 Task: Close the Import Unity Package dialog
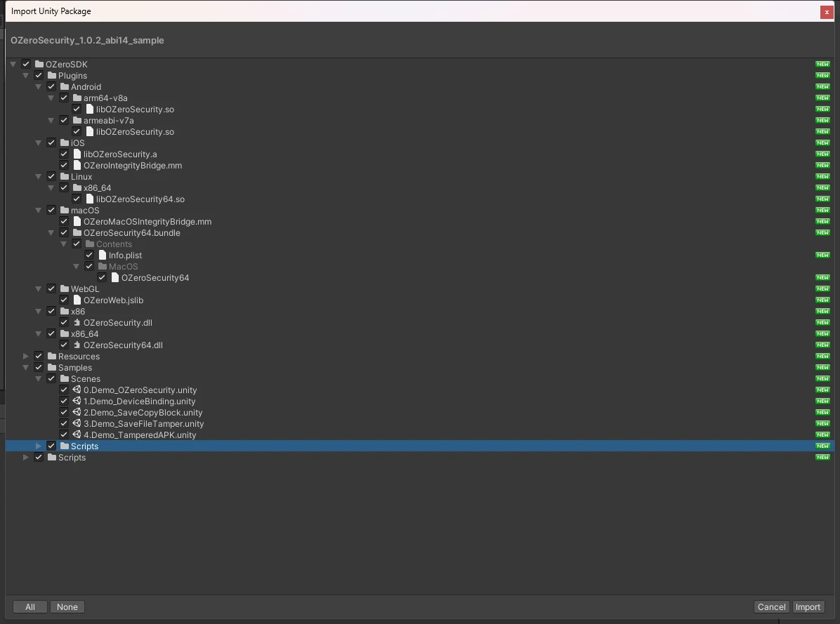click(827, 13)
